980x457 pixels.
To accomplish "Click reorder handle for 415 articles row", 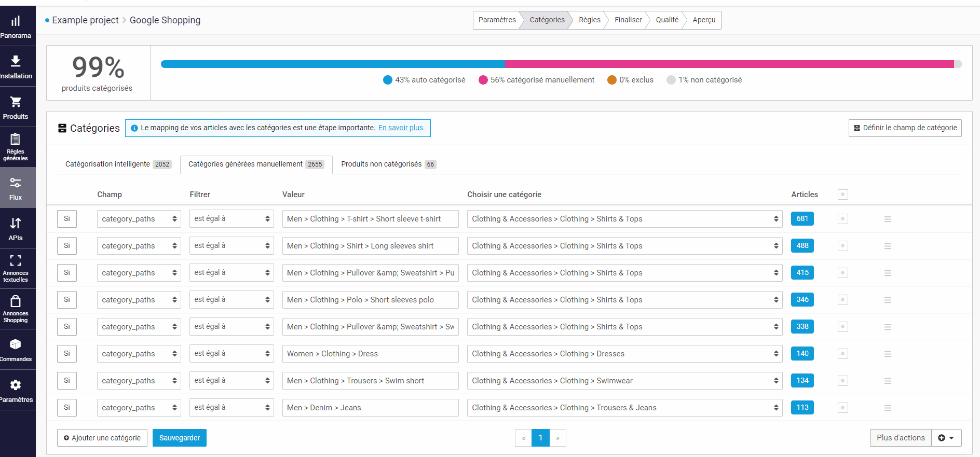I will click(x=888, y=273).
